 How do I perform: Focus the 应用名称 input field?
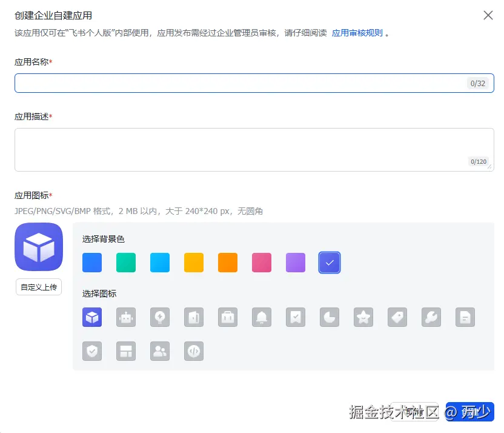pos(239,83)
